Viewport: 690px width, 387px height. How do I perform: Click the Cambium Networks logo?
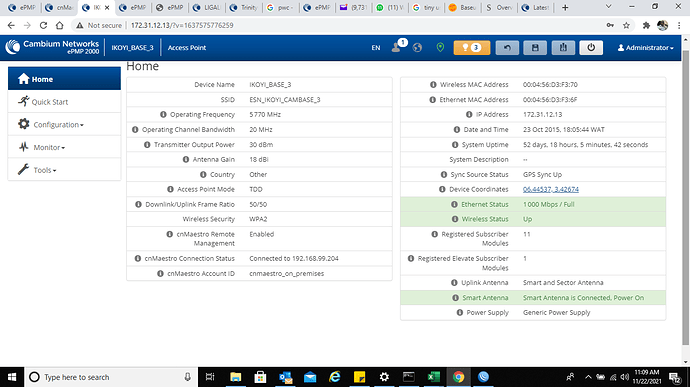[52, 47]
